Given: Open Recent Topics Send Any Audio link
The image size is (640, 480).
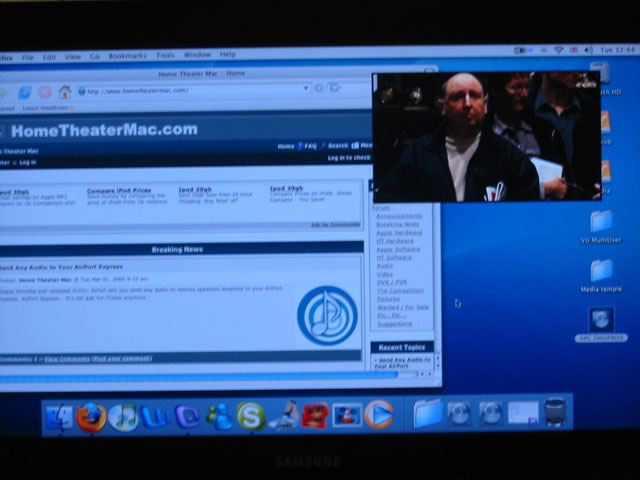Looking at the screenshot, I should tap(402, 363).
